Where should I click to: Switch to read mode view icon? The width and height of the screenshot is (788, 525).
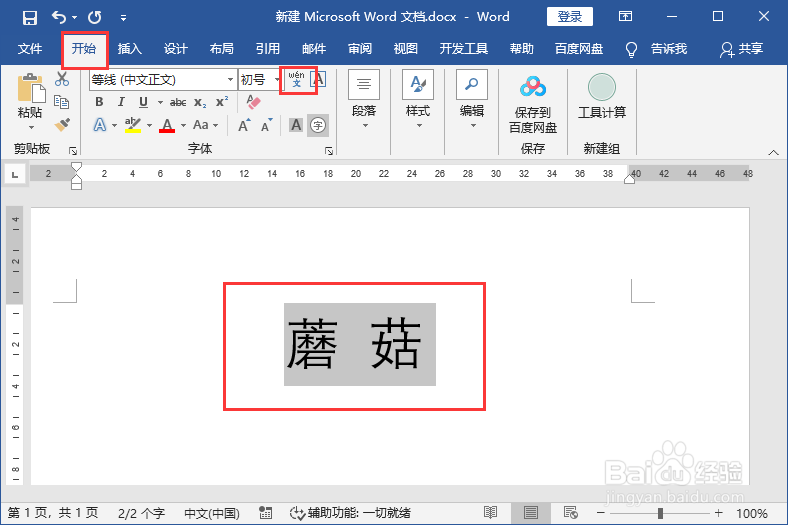[490, 512]
